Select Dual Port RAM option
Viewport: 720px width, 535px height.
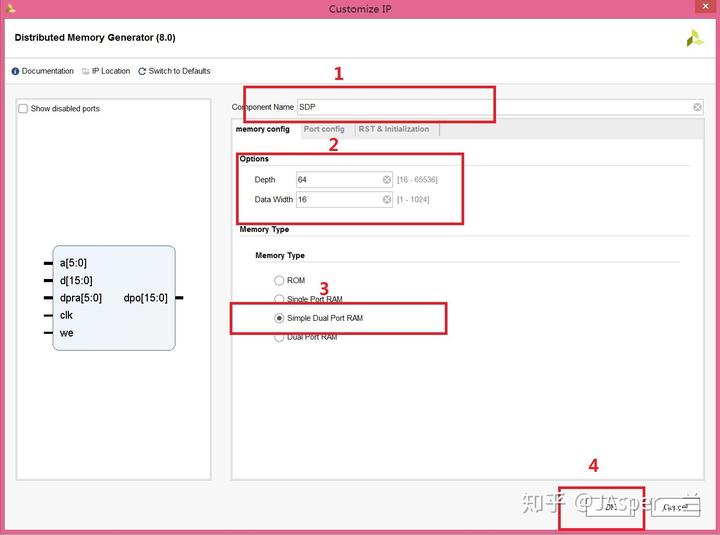click(279, 337)
